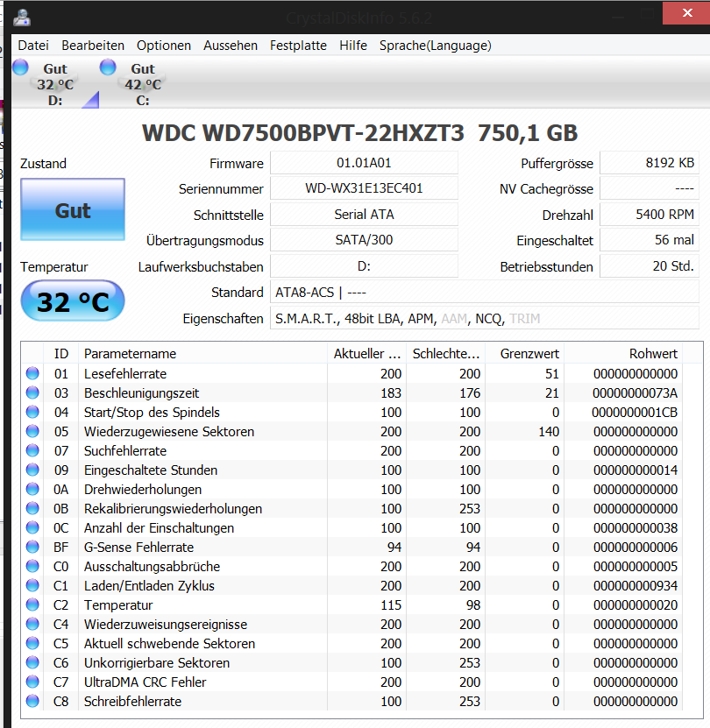
Task: Click status orb of Suchfehlerrate row
Action: (x=32, y=450)
